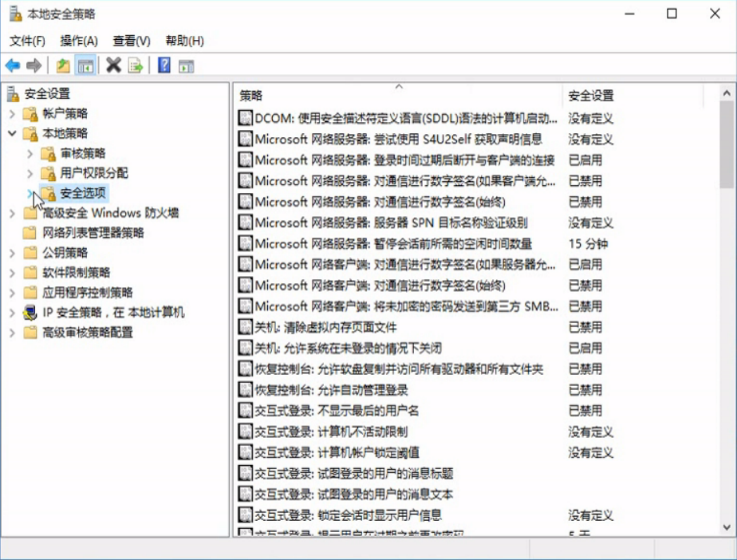This screenshot has width=737, height=560.
Task: Open the 操作(A) menu
Action: click(x=78, y=41)
